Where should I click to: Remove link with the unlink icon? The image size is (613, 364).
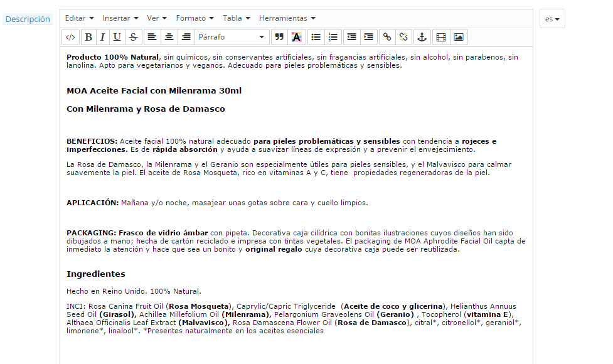pyautogui.click(x=403, y=37)
